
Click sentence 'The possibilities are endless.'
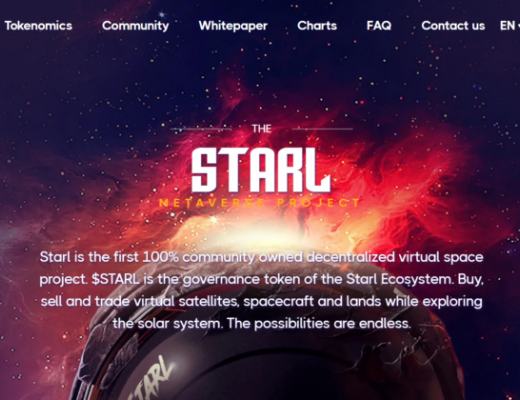click(319, 323)
